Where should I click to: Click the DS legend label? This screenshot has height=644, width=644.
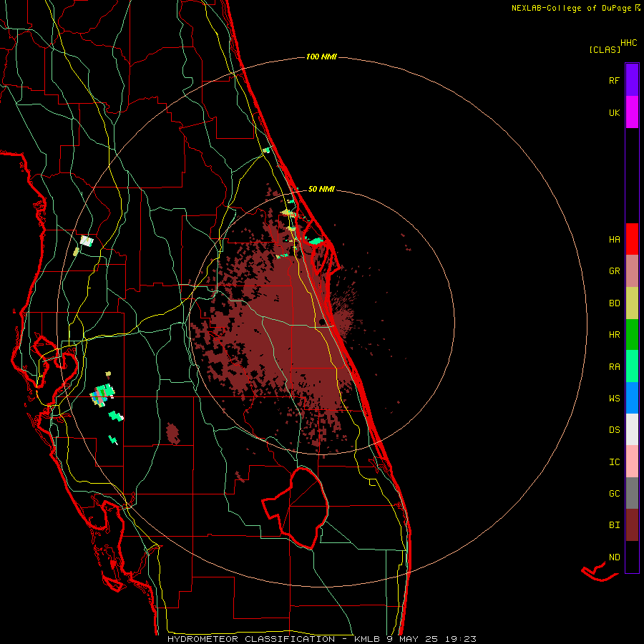[x=614, y=430]
